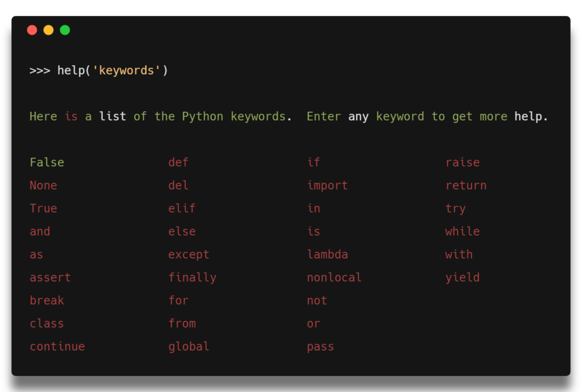Click the 'return' keyword entry
Screen dimensions: 582x392
click(x=466, y=186)
